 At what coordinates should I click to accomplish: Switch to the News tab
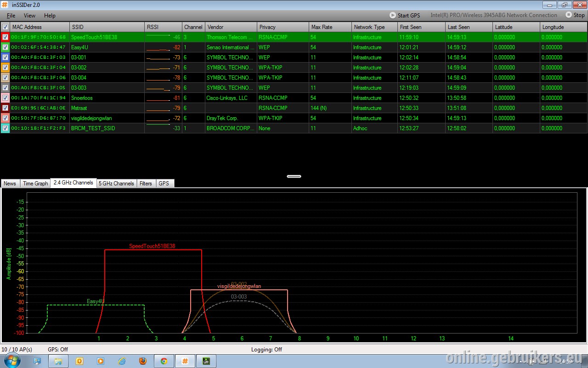(x=10, y=183)
